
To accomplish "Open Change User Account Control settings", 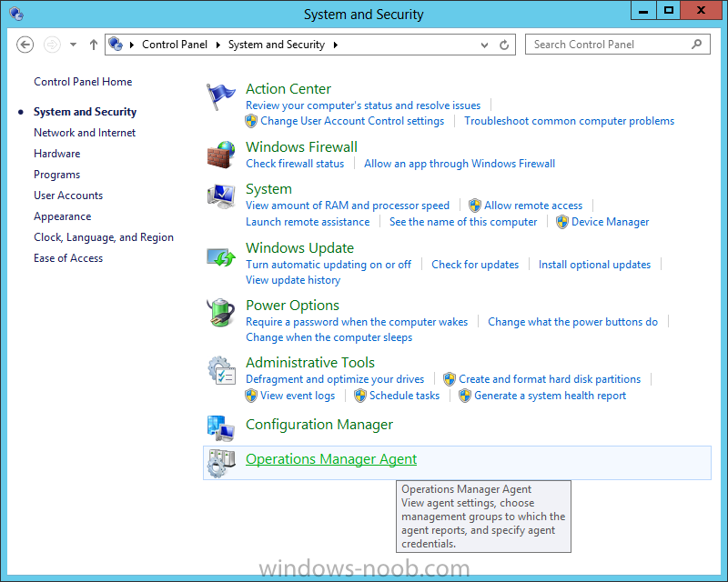I will tap(352, 121).
